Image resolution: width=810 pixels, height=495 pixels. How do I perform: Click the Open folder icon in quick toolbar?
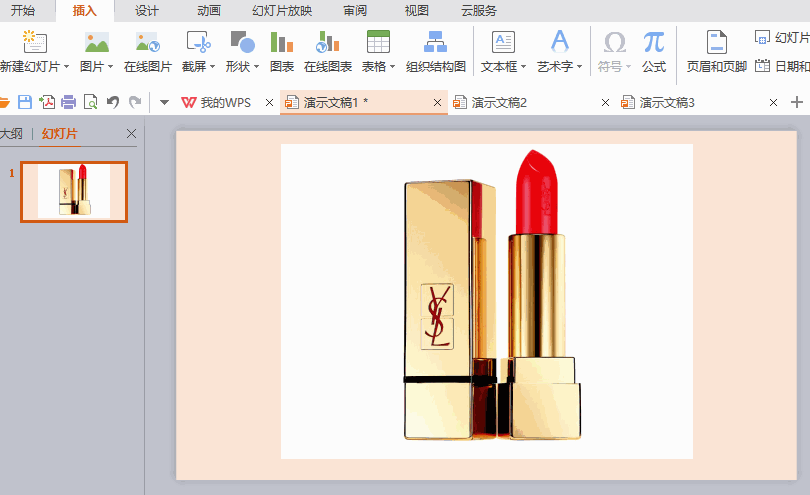pos(4,102)
